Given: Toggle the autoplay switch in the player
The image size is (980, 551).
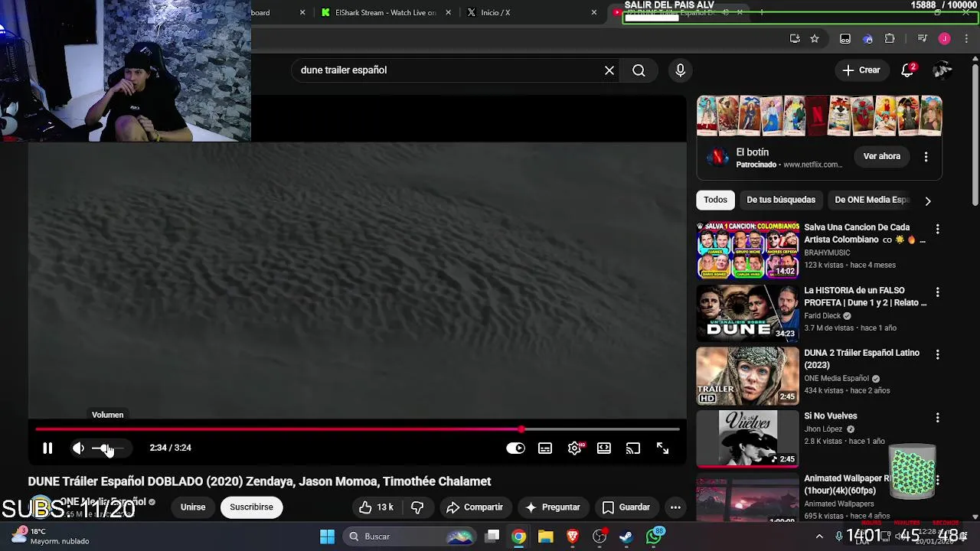Looking at the screenshot, I should click(515, 448).
